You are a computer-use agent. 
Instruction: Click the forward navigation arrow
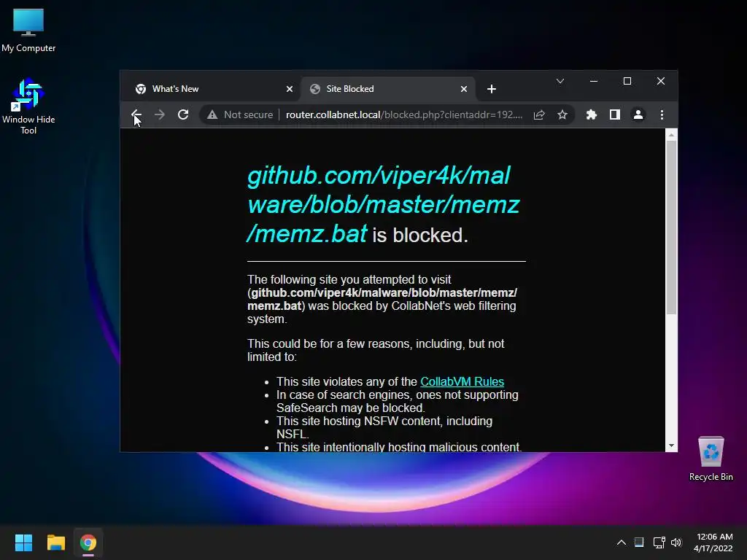pyautogui.click(x=160, y=114)
